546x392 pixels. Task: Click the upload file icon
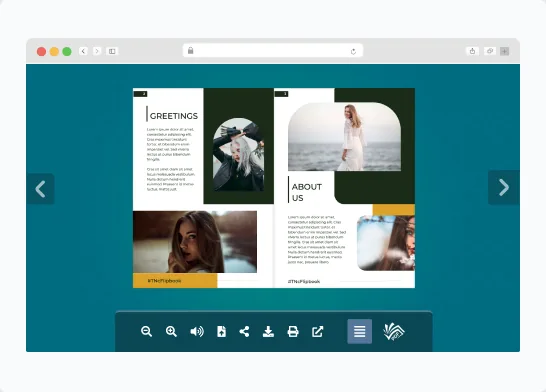221,331
